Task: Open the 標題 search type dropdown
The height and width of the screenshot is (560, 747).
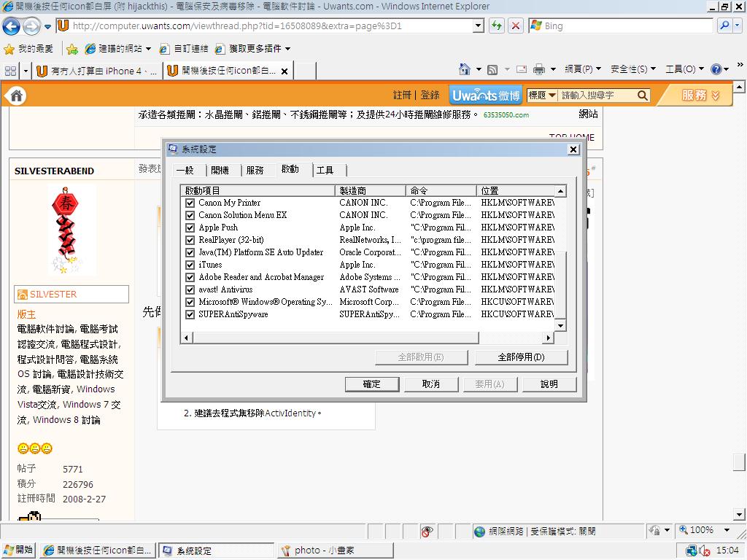Action: (x=542, y=96)
